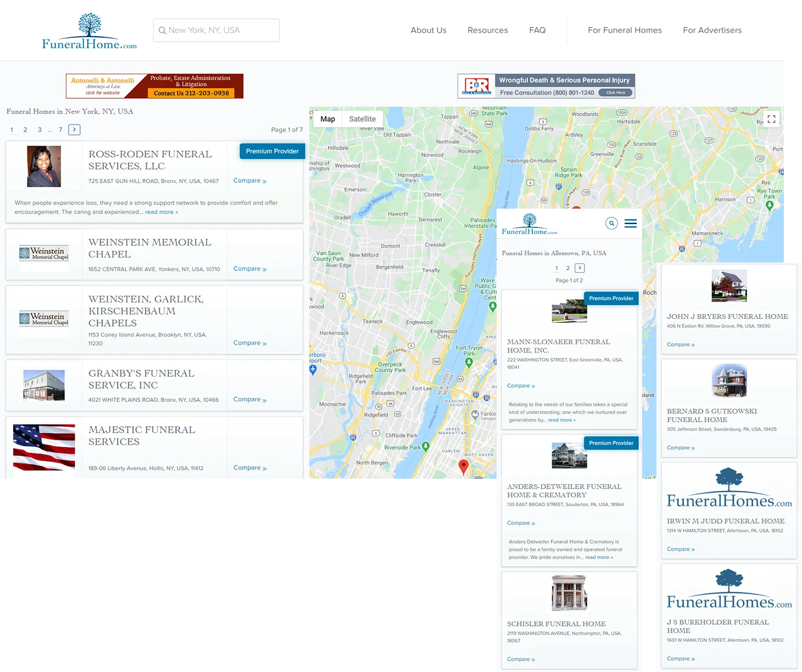The image size is (802, 672).
Task: Click Mann-Slonaker Funeral Home thumbnail photo
Action: pos(569,311)
